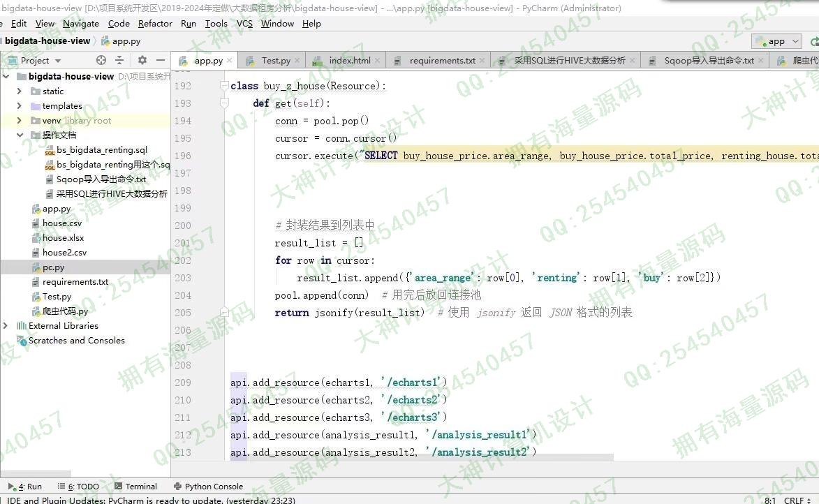Open the VCS menu
Screen dimensions: 819x504
244,24
